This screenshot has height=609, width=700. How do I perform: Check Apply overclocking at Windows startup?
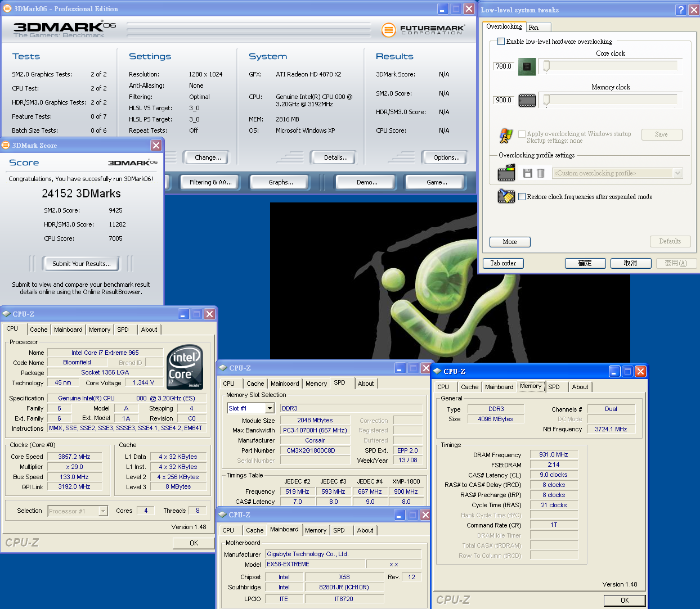click(x=522, y=134)
